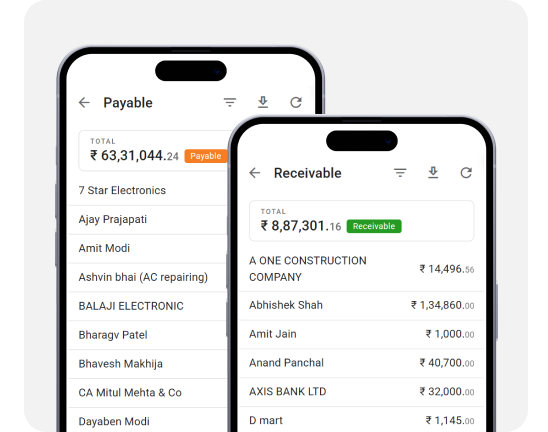Viewport: 548px width, 432px height.
Task: Open filter options on Receivable screen
Action: pos(400,173)
